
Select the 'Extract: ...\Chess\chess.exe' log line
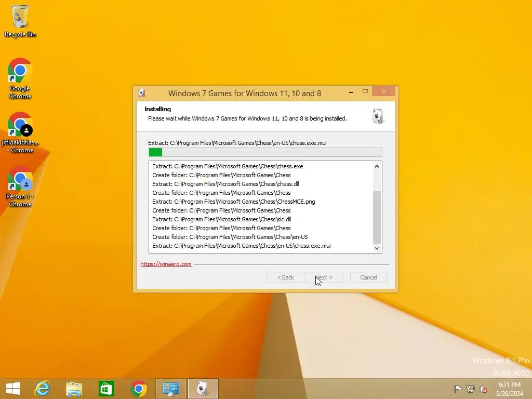pyautogui.click(x=228, y=166)
